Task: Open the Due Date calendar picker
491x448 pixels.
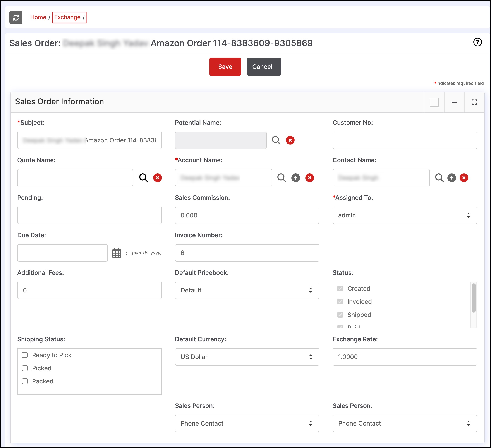Action: click(117, 253)
